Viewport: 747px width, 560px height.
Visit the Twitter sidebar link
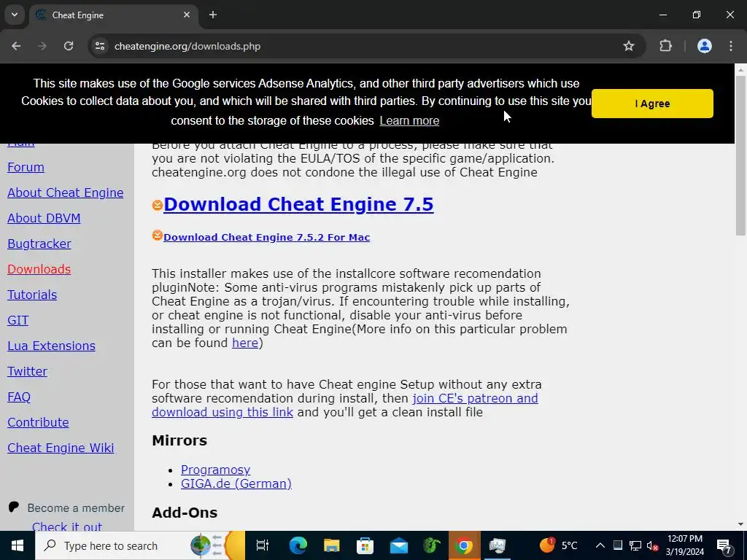(x=27, y=371)
